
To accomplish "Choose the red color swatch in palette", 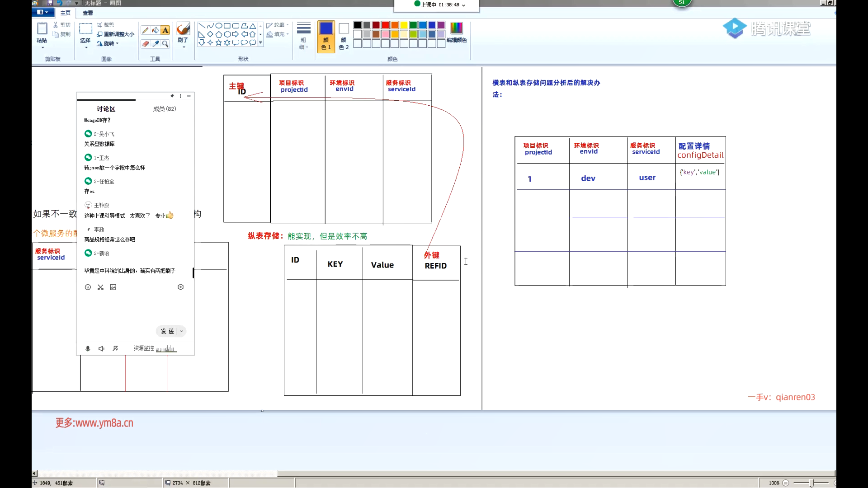I will [x=385, y=25].
